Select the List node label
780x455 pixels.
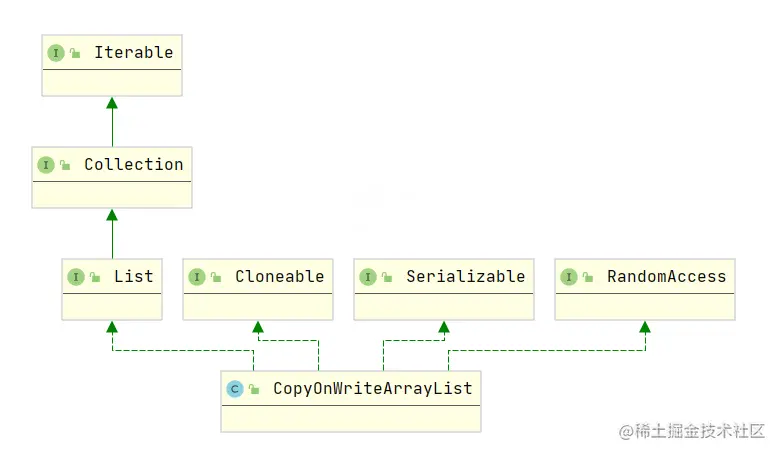(x=133, y=277)
